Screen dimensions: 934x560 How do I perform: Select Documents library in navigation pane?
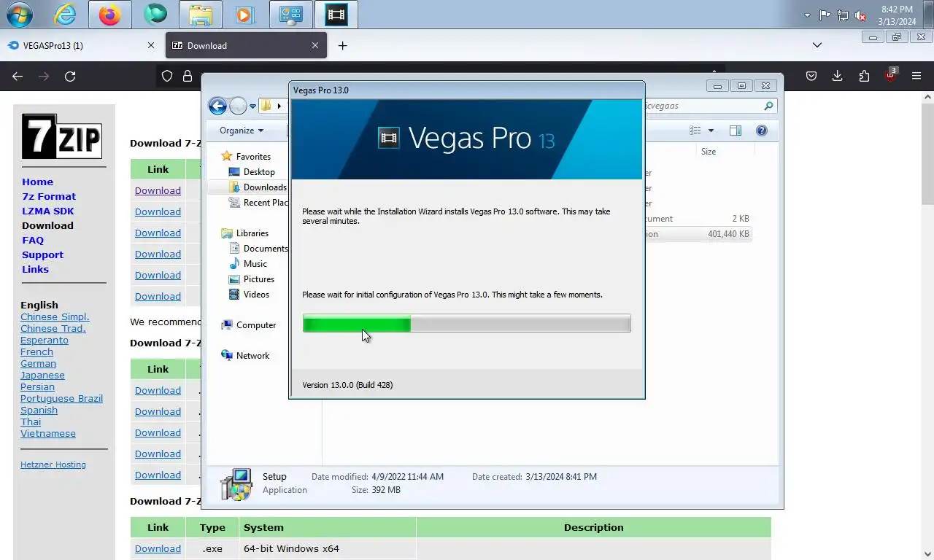[x=266, y=249]
